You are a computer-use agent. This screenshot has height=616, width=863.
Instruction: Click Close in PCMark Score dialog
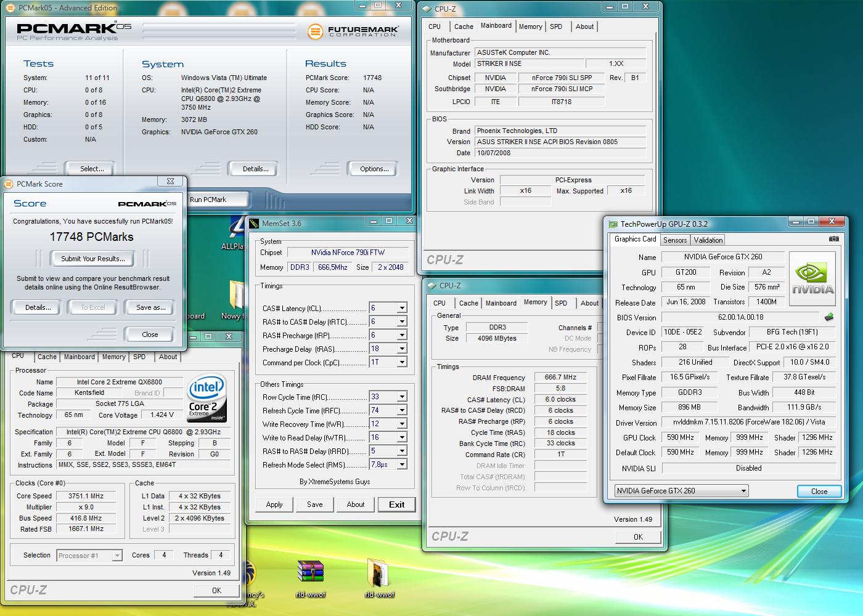click(x=150, y=334)
